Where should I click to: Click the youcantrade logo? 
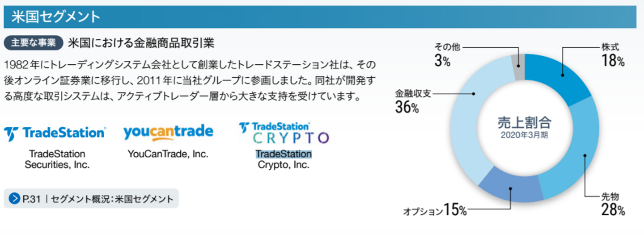[168, 132]
